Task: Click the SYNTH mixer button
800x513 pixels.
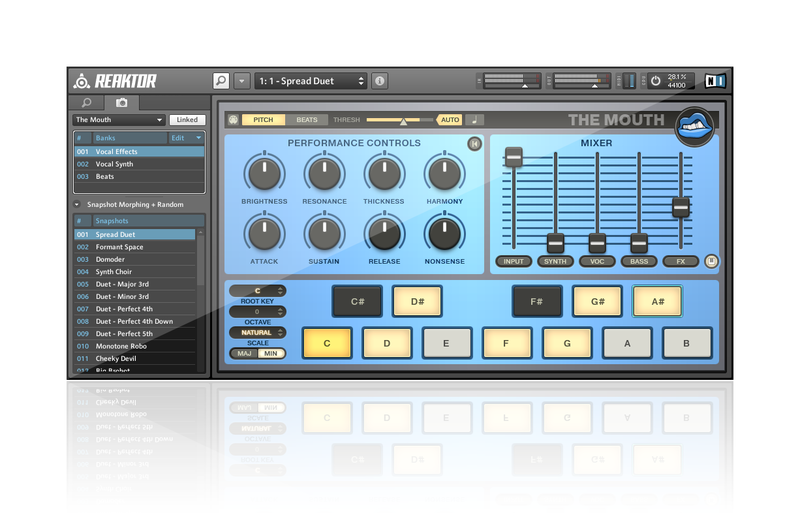Action: 555,261
